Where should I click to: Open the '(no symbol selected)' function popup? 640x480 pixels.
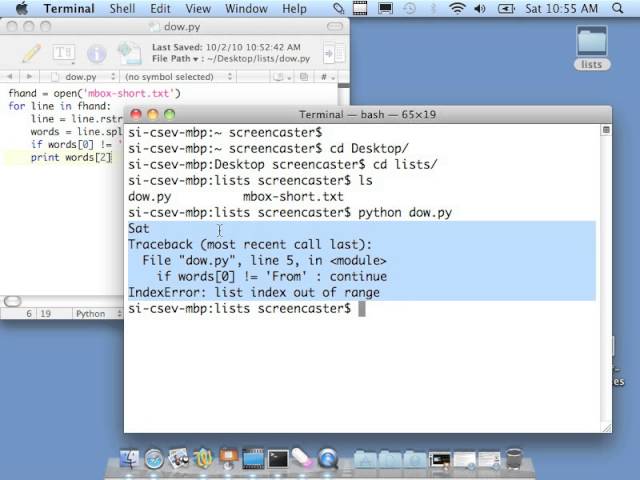178,77
